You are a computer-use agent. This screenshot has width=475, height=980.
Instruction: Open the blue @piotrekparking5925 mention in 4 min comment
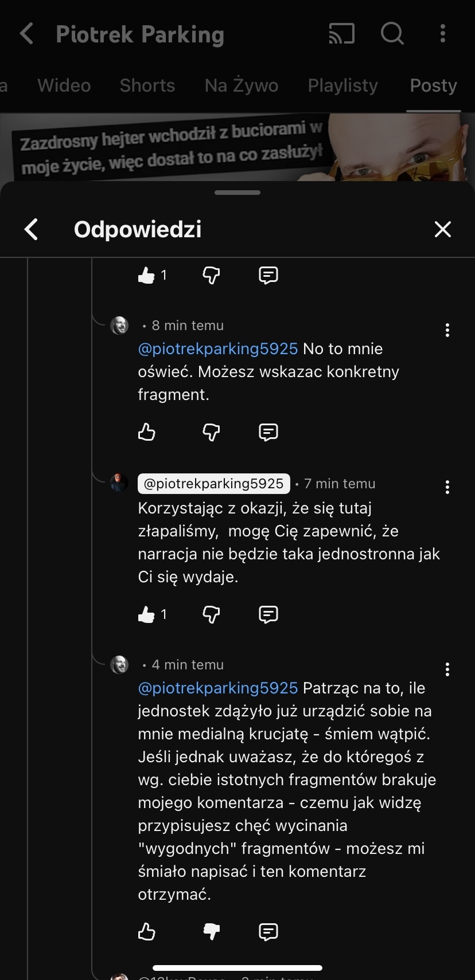click(218, 688)
